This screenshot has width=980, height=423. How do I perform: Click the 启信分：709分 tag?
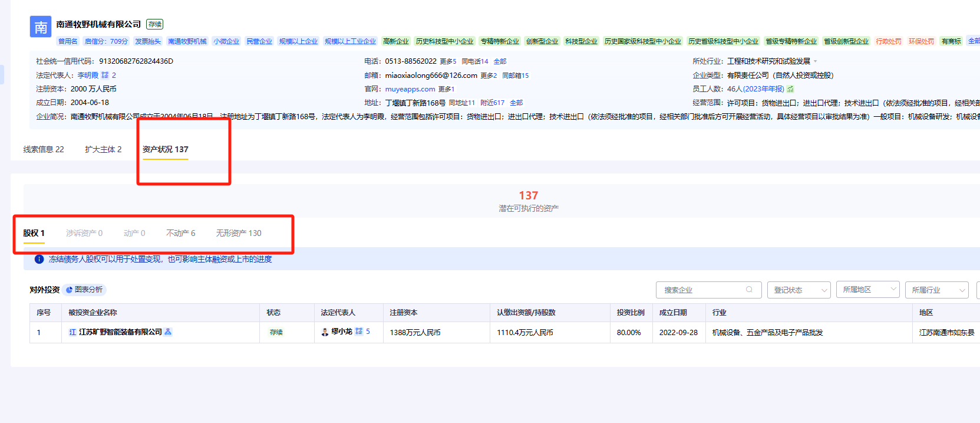pos(106,41)
